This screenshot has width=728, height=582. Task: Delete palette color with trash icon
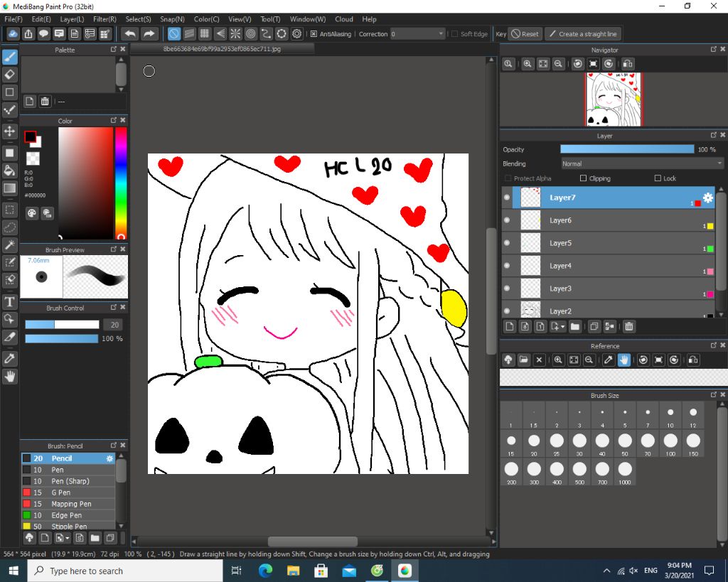tap(45, 101)
